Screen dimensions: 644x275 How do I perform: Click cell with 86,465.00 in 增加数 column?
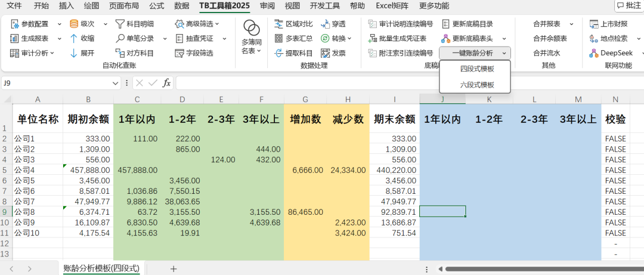306,212
